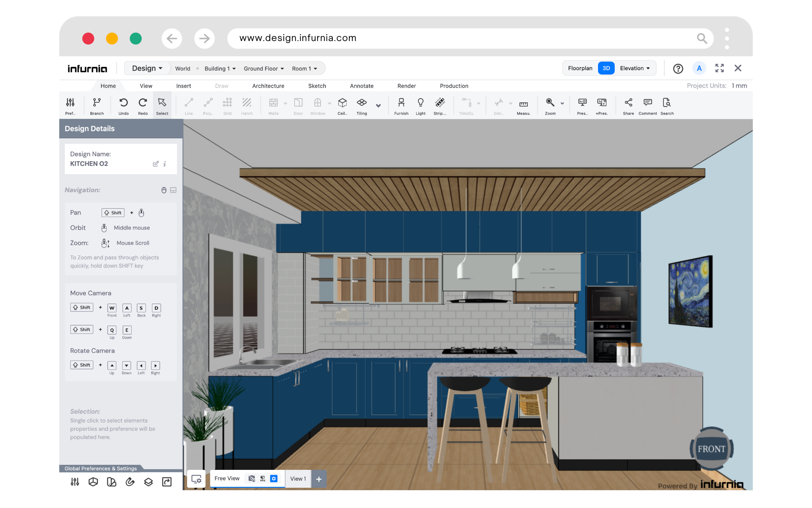Expand the Ground Floor dropdown
The image size is (812, 508).
click(263, 69)
